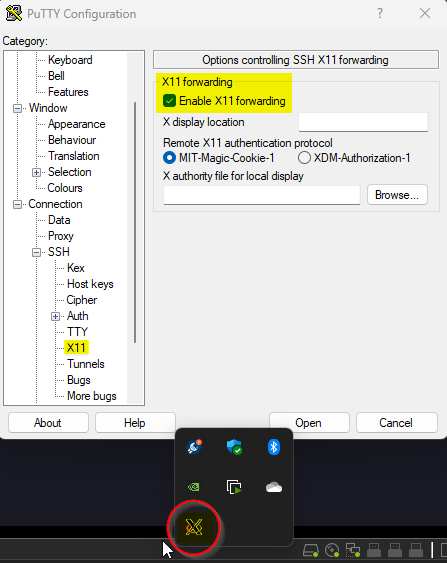Click the Bluetooth tray icon

tap(274, 447)
